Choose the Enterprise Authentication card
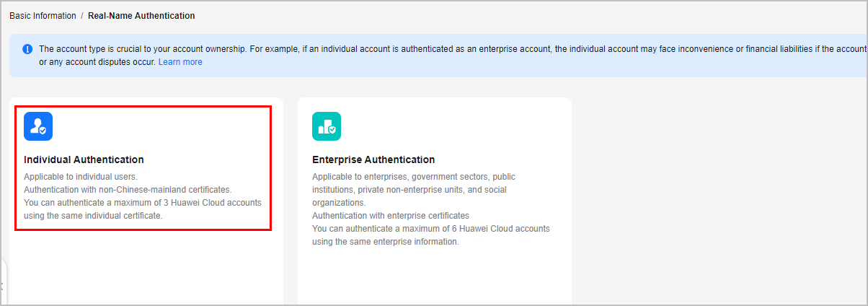 pyautogui.click(x=435, y=201)
